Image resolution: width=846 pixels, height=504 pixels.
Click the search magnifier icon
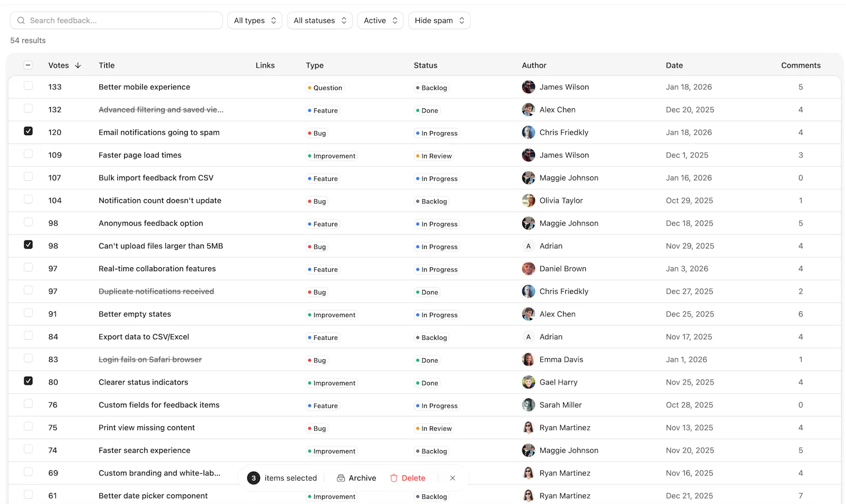point(21,21)
